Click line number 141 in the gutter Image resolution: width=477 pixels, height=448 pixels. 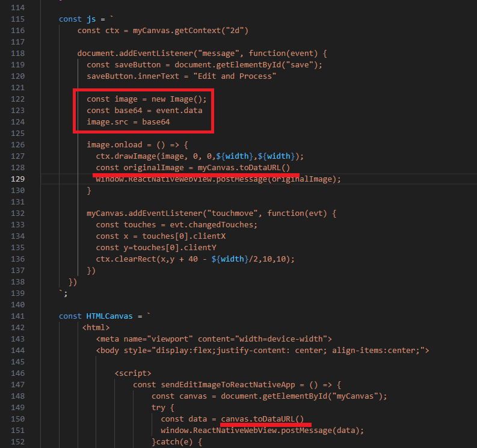point(17,316)
